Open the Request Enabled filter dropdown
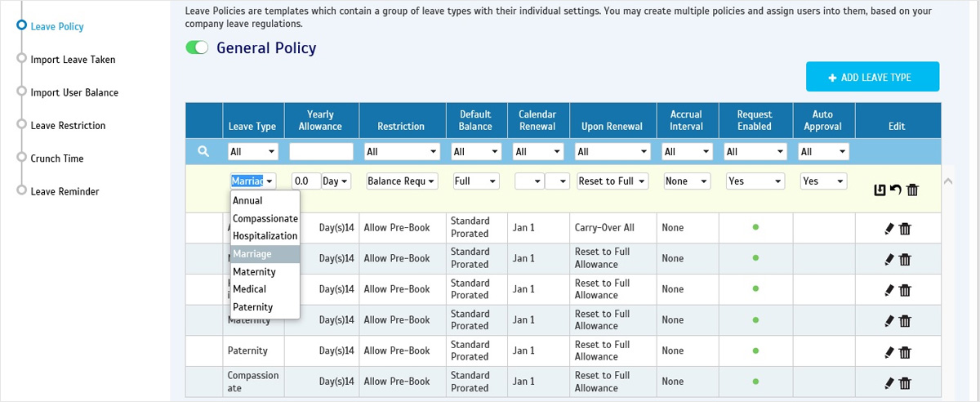This screenshot has width=980, height=402. [x=755, y=151]
